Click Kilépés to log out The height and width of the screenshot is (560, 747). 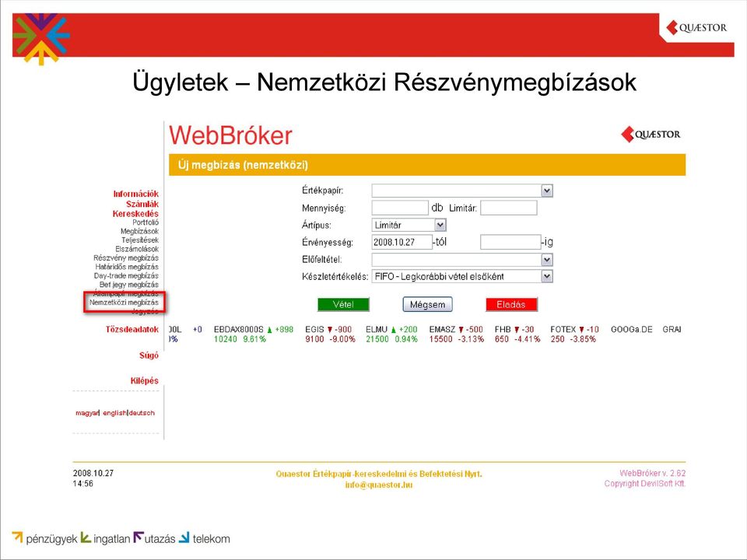pos(145,380)
